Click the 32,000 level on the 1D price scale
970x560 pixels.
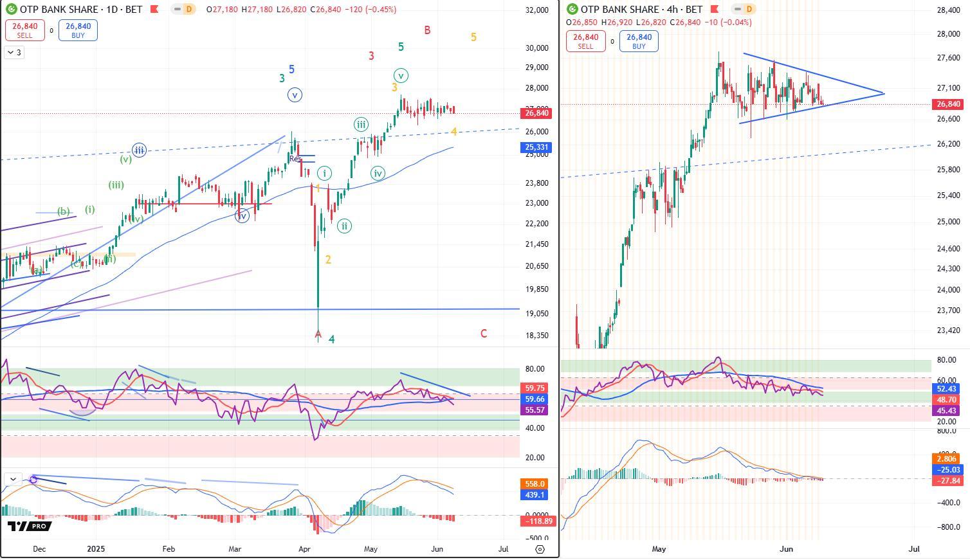[x=537, y=10]
